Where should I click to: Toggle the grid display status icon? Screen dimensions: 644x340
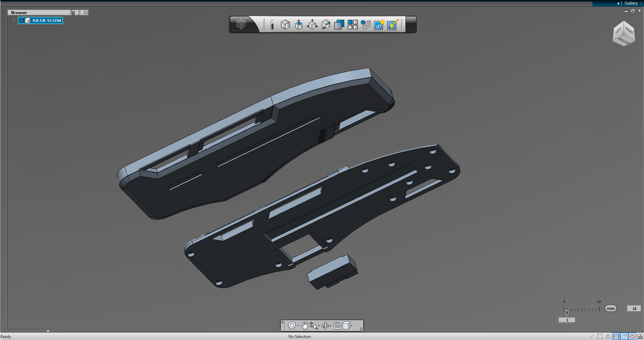point(624,336)
